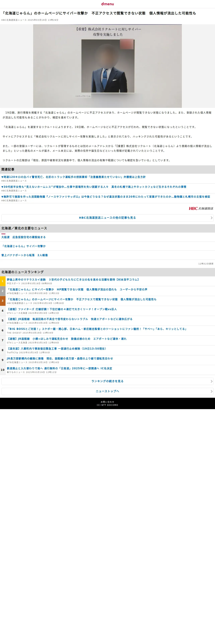Click the rank 2 silver badge
This screenshot has width=215, height=644.
[3, 291]
